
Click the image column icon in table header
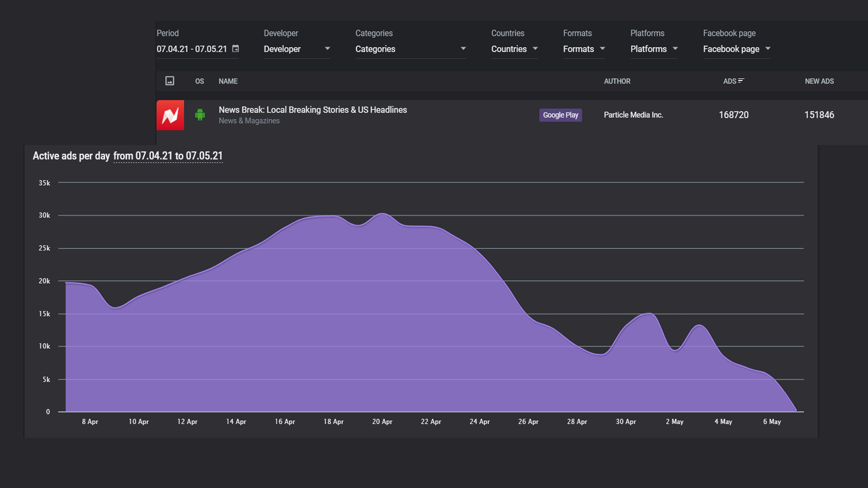(170, 81)
